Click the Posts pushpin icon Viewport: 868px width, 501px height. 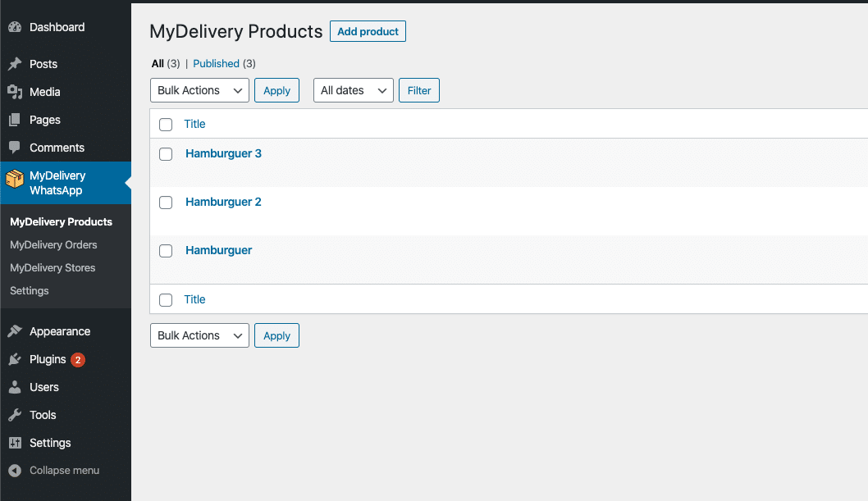(15, 64)
